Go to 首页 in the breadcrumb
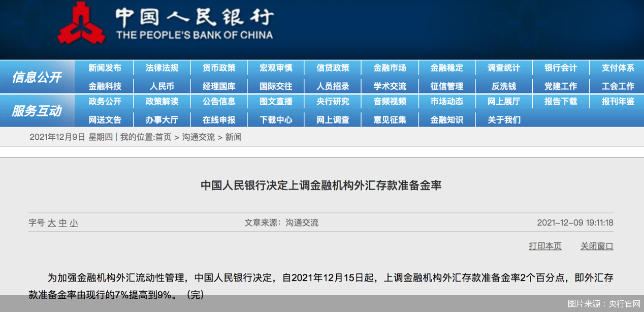The image size is (644, 312). click(164, 137)
